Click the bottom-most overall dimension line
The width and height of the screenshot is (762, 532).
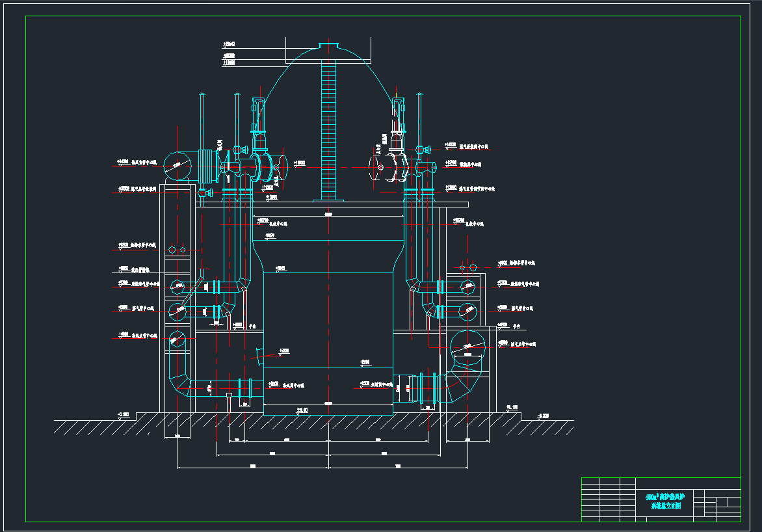(323, 467)
